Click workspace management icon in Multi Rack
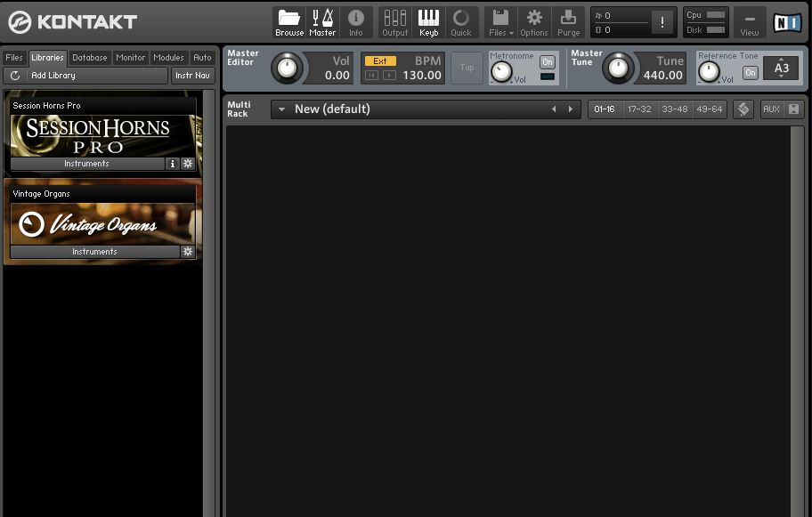The height and width of the screenshot is (517, 812). click(743, 109)
